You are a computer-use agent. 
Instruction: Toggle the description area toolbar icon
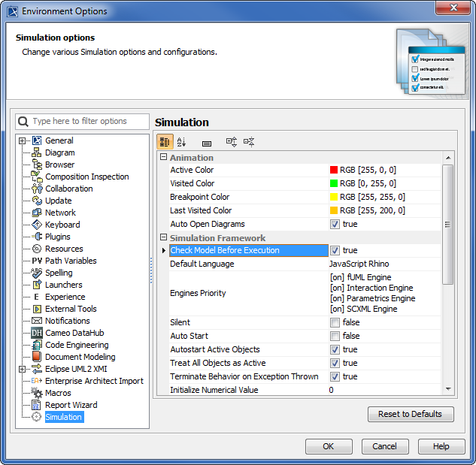tap(207, 143)
